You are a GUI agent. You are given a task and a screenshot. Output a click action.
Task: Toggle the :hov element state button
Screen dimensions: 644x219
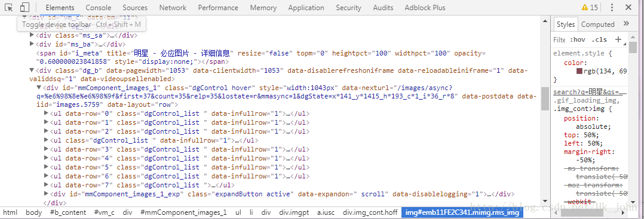click(578, 39)
